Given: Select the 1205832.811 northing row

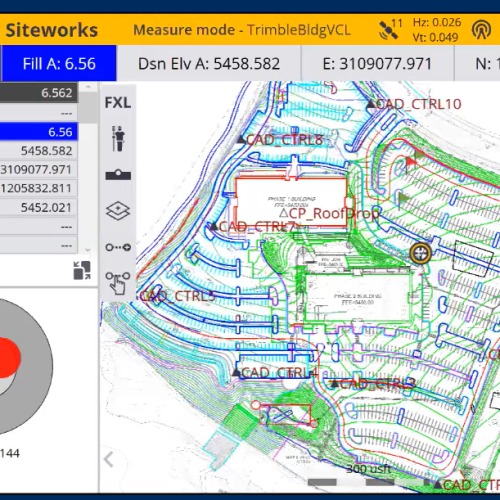Looking at the screenshot, I should pyautogui.click(x=39, y=188).
